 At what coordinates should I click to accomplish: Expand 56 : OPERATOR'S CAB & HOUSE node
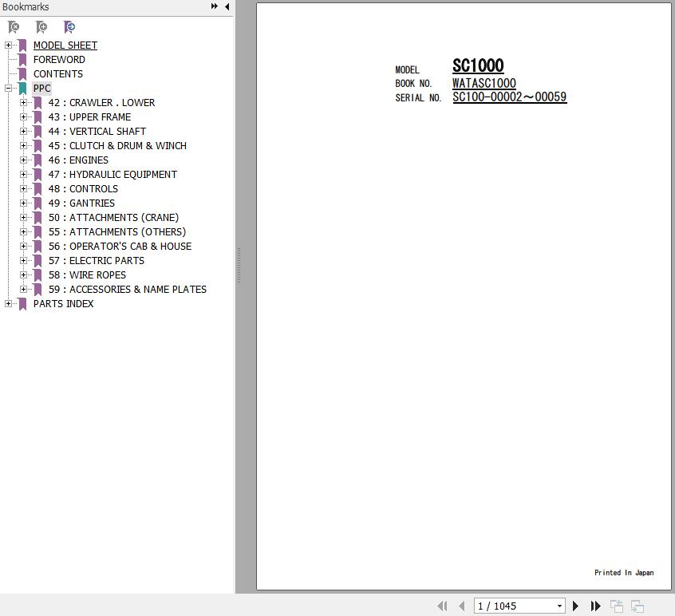[23, 247]
